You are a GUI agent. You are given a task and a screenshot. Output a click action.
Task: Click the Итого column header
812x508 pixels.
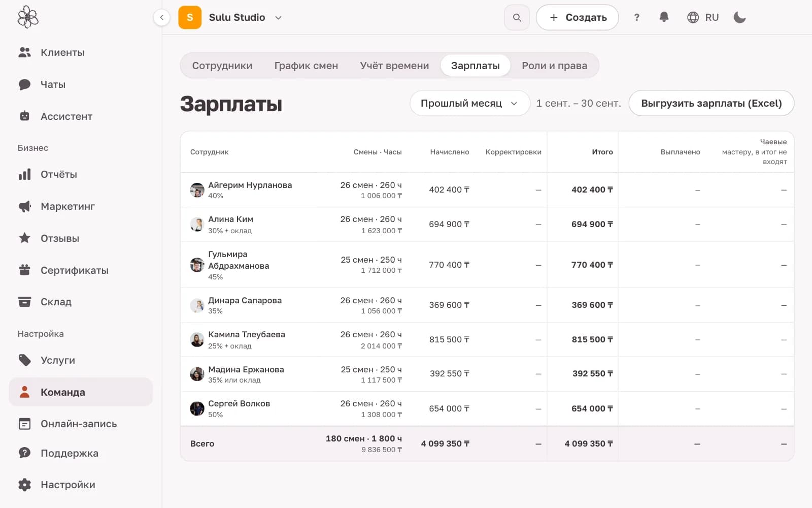602,152
